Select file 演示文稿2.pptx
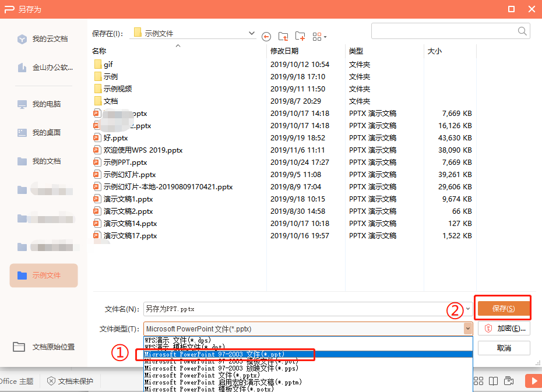542x392 pixels. pyautogui.click(x=123, y=211)
